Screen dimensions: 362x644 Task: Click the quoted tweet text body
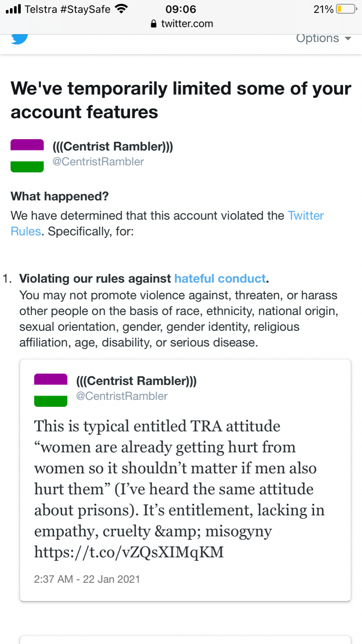pyautogui.click(x=179, y=489)
